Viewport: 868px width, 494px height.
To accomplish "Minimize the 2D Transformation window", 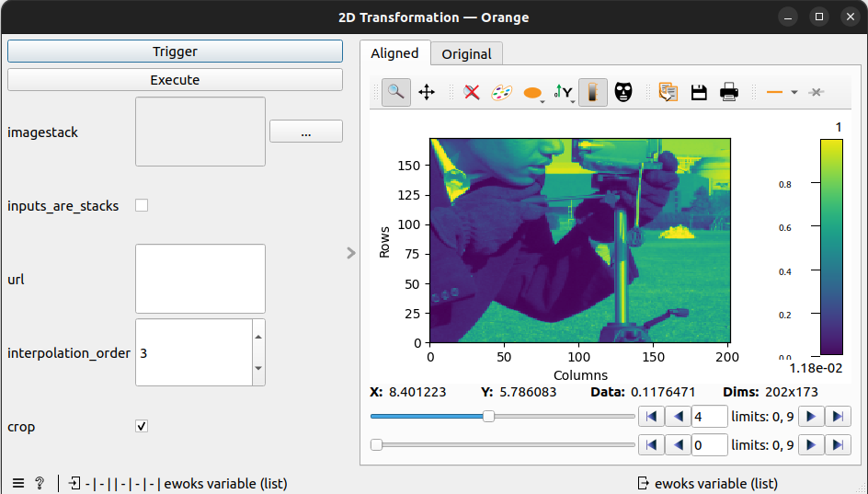I will 788,17.
